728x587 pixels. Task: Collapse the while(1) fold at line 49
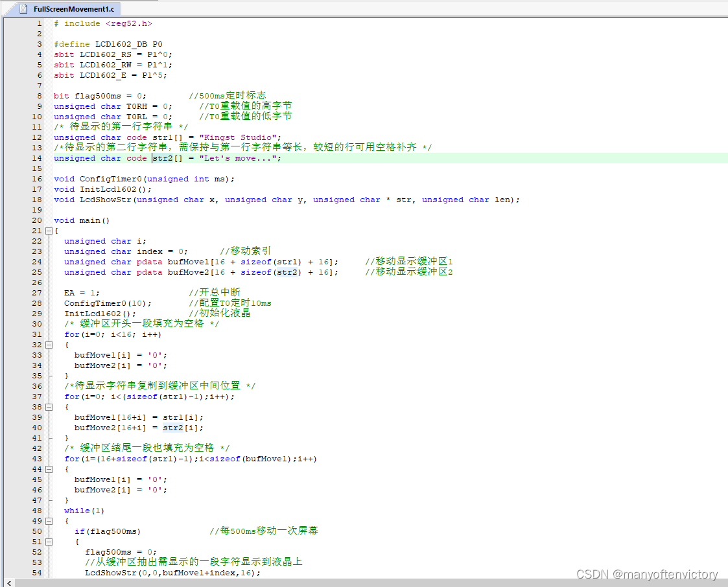(x=49, y=521)
